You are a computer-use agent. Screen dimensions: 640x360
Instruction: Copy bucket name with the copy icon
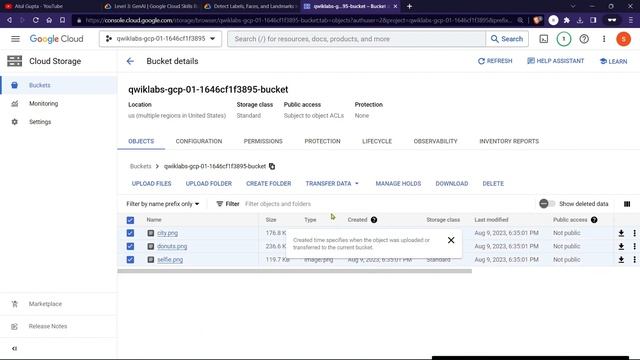272,166
